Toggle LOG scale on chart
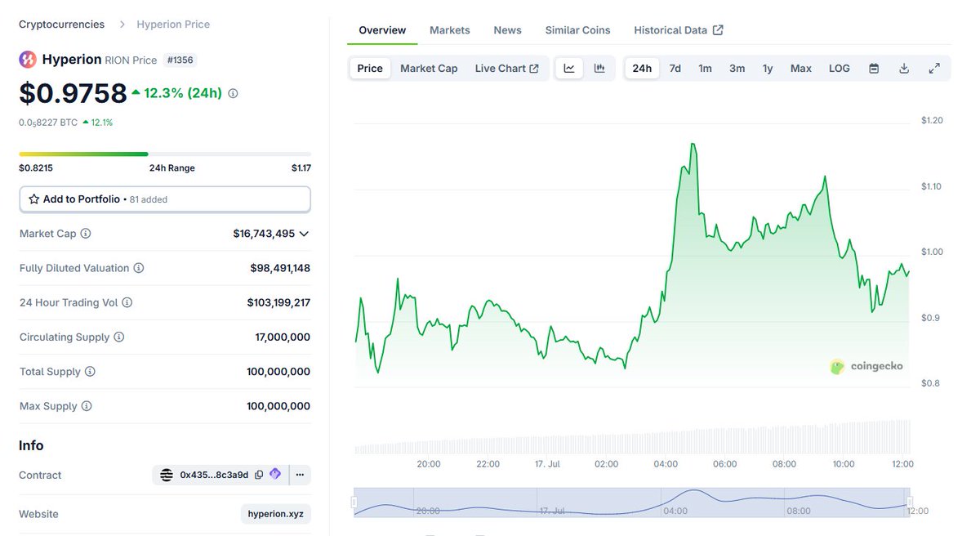980x536 pixels. click(x=840, y=69)
